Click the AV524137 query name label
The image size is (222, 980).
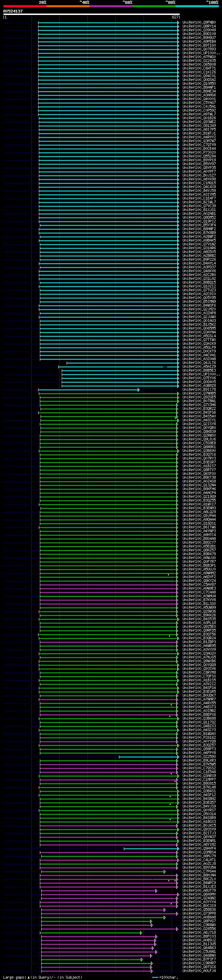[13, 11]
